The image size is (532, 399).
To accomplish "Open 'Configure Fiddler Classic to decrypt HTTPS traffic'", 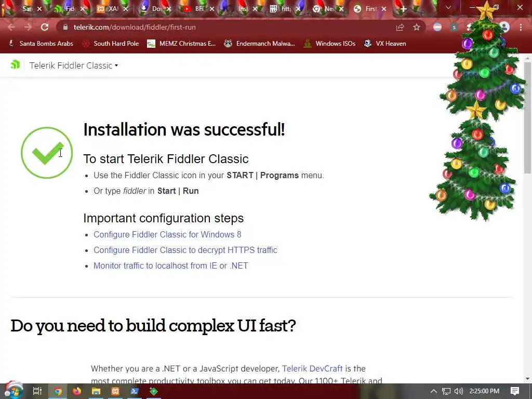I will 185,250.
